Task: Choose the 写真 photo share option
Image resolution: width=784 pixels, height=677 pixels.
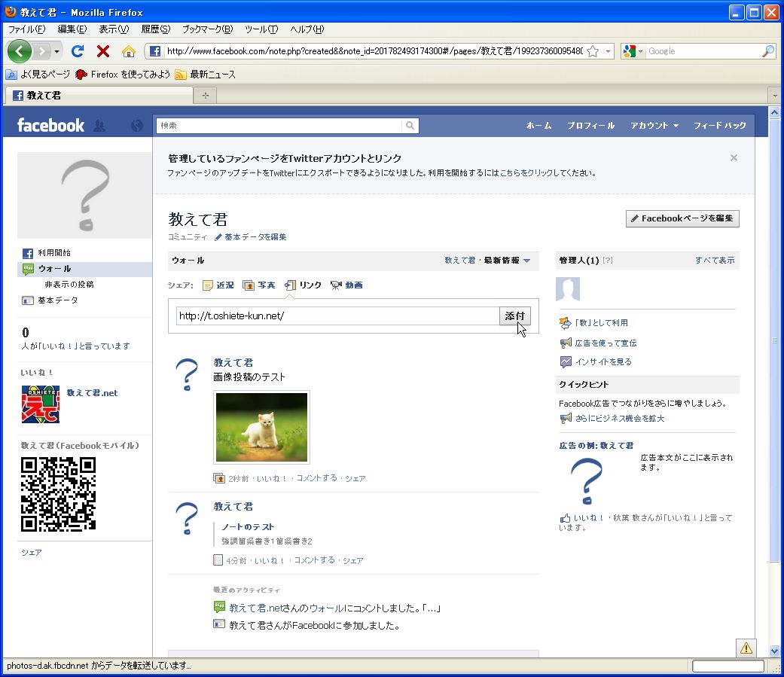Action: pos(259,285)
